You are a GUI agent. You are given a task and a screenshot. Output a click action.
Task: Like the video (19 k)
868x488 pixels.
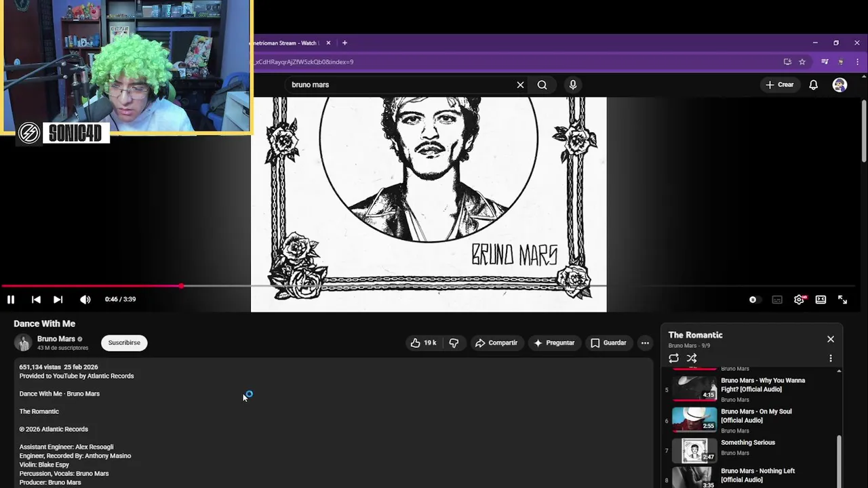point(423,343)
